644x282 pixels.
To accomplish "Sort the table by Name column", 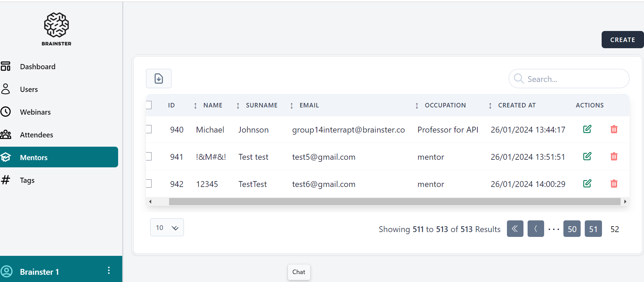I will [212, 105].
